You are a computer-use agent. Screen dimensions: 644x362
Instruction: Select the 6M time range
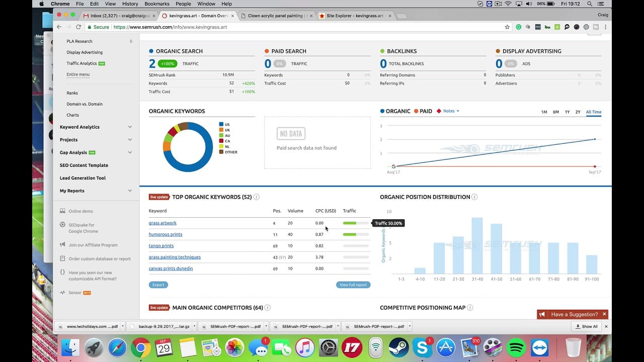(x=555, y=112)
